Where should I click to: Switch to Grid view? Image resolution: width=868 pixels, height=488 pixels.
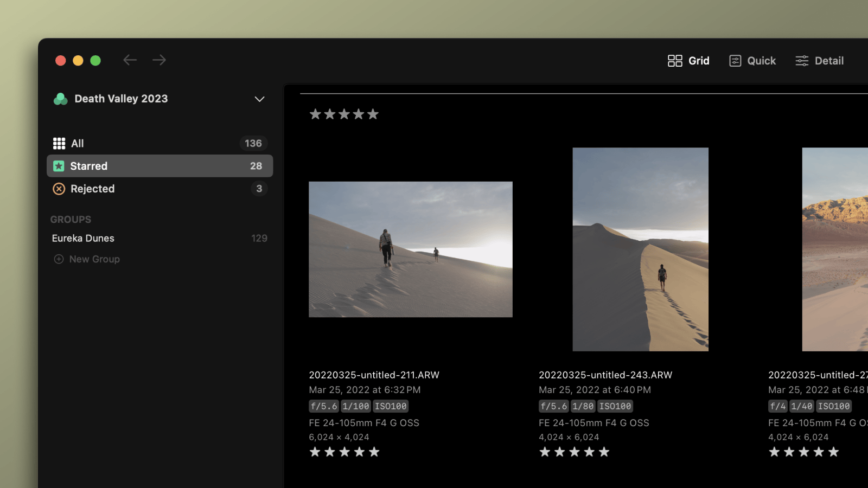688,61
